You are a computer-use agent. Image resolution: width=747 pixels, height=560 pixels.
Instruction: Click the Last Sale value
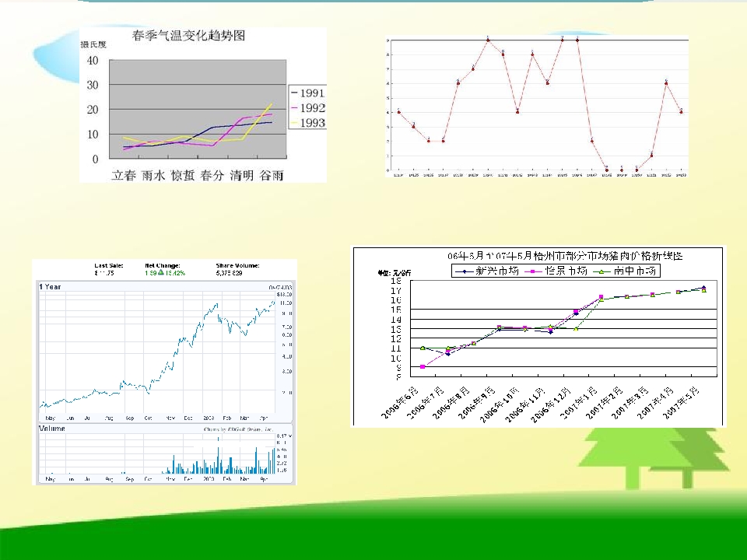coord(104,274)
